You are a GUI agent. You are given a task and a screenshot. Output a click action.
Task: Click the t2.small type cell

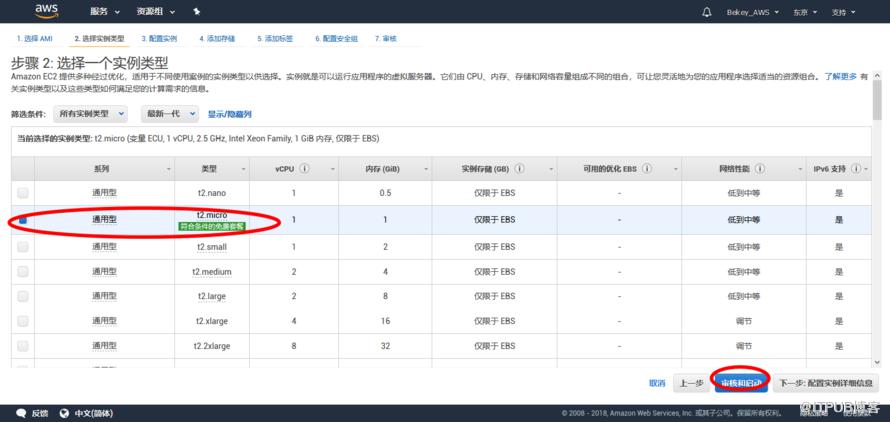tap(212, 246)
